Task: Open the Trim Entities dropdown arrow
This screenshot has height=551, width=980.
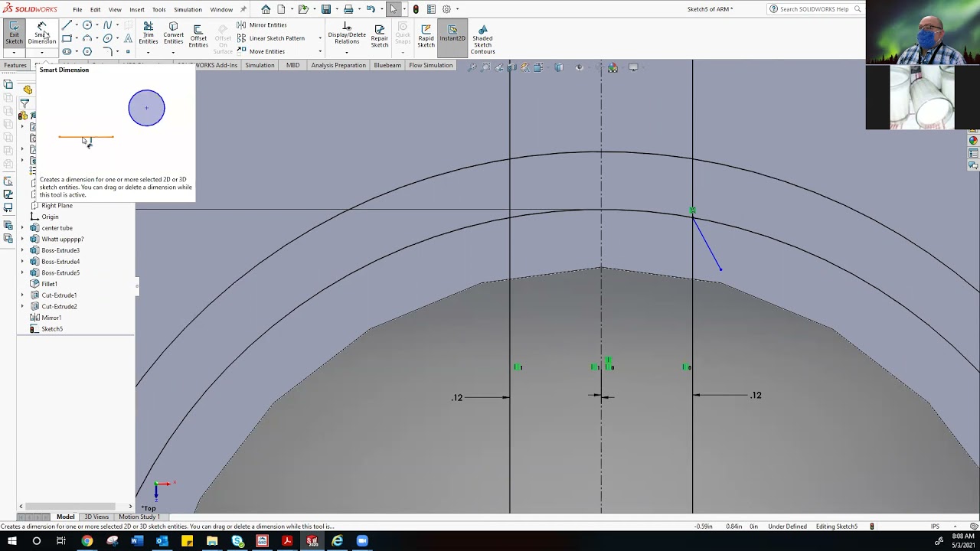Action: [x=149, y=52]
